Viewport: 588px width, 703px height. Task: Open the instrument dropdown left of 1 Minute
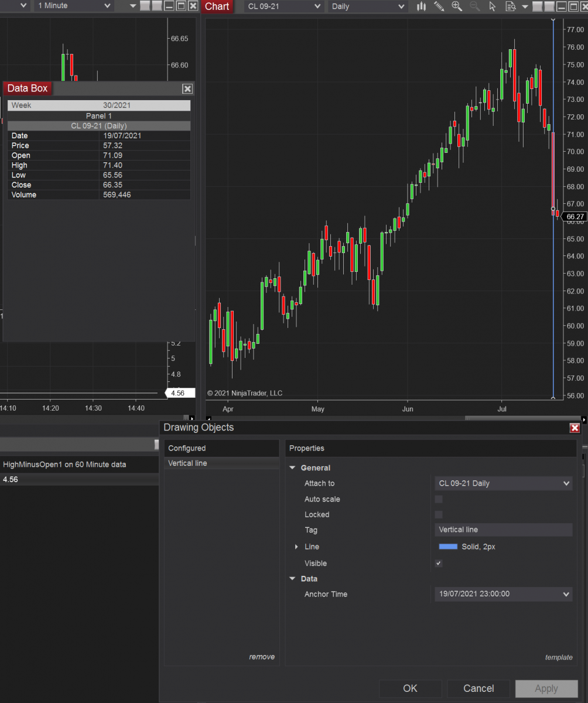[x=15, y=6]
